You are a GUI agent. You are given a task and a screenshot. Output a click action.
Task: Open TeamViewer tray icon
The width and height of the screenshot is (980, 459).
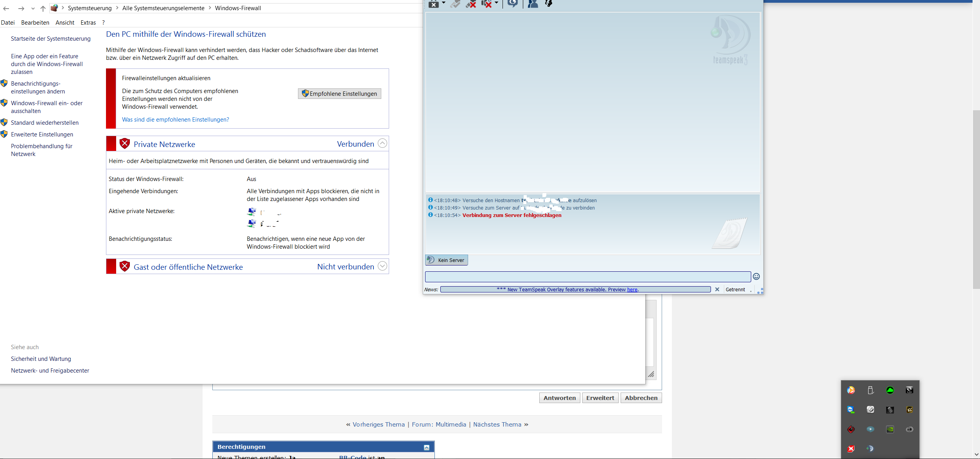851,409
